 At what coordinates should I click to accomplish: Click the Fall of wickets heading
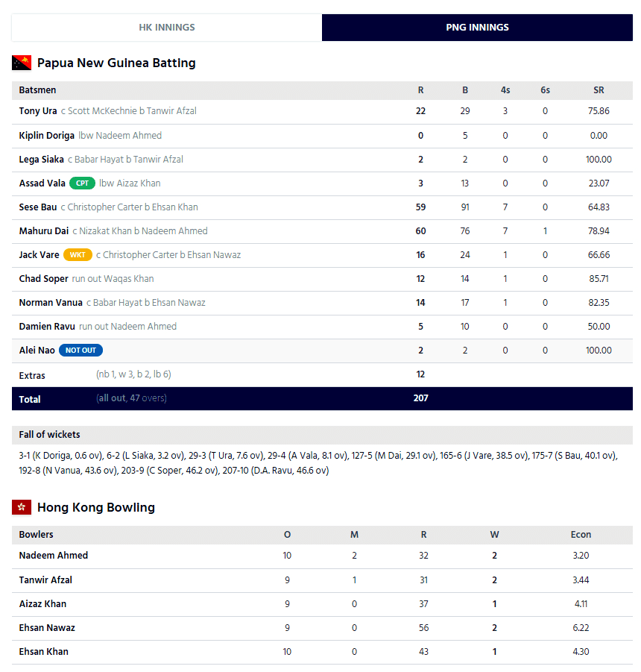49,435
